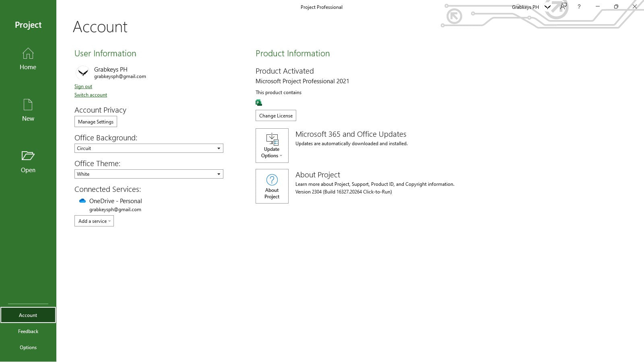This screenshot has height=362, width=644.
Task: Open the Open folder icon in the sidebar
Action: (28, 156)
